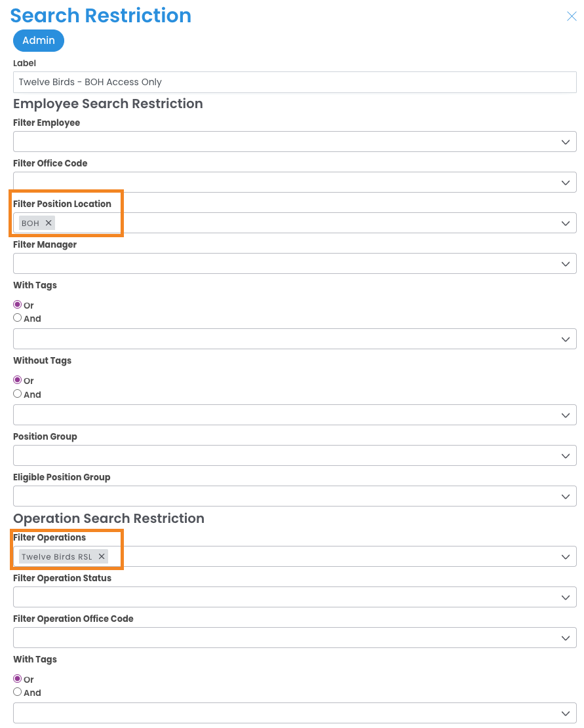Remove the Twelve Birds RSL operation tag
Viewport: 584px width, 728px height.
coord(102,556)
